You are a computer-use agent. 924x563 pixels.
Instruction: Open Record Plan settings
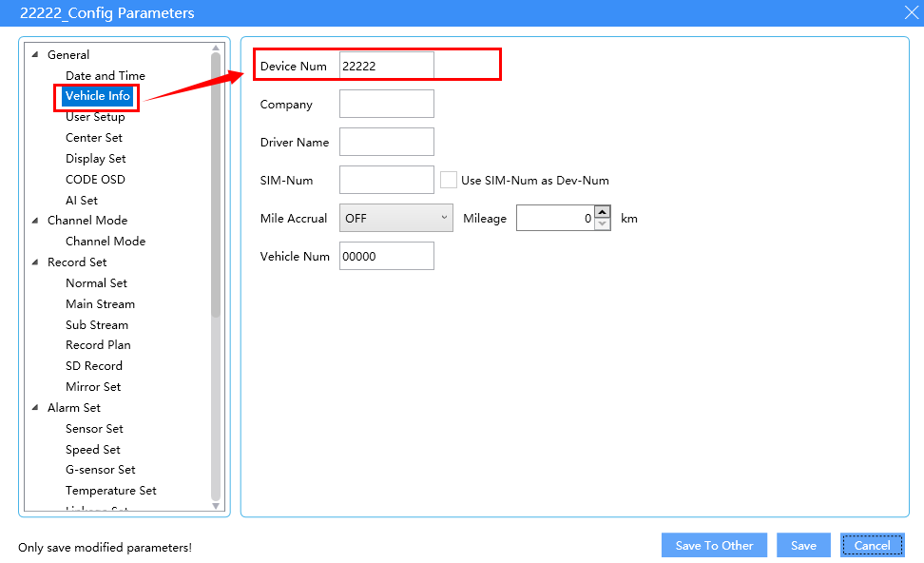[x=98, y=345]
